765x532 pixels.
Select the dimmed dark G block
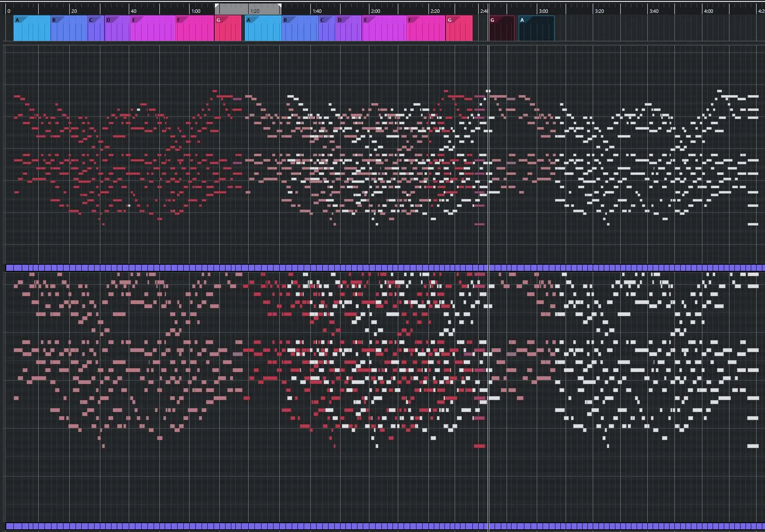pos(502,29)
